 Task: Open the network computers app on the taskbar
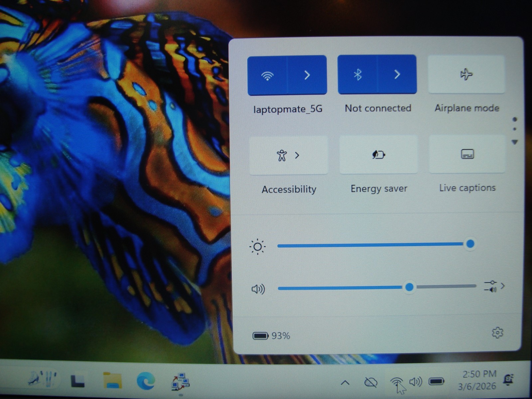coord(180,382)
